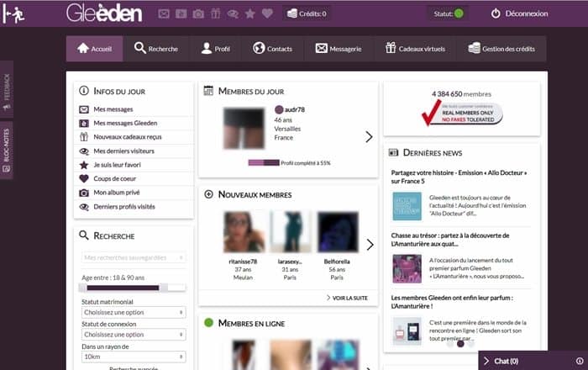The height and width of the screenshot is (370, 588).
Task: Open the Recherche tab
Action: click(x=156, y=49)
